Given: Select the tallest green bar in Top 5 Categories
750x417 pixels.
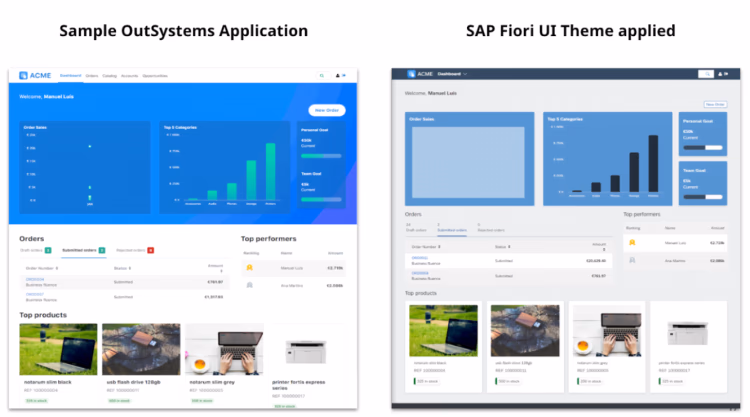Looking at the screenshot, I should [271, 171].
